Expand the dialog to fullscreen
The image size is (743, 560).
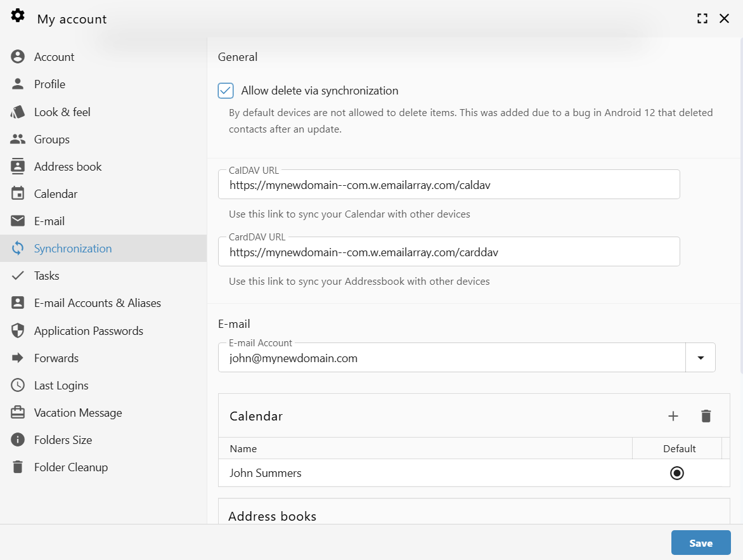point(702,18)
